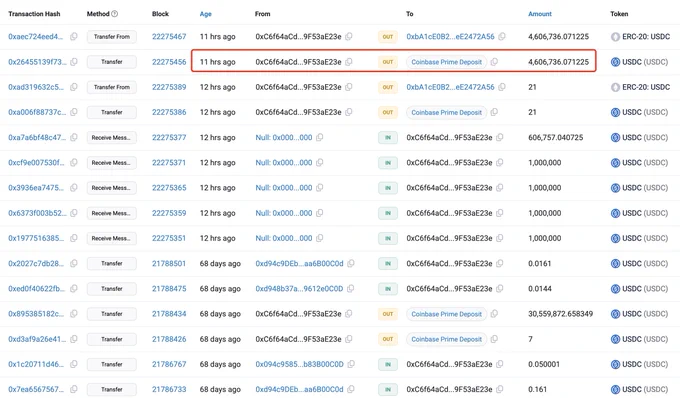Copy From address 0xd948b37a...9612e0C0D
Viewport: 680px width, 398px height.
(x=350, y=288)
